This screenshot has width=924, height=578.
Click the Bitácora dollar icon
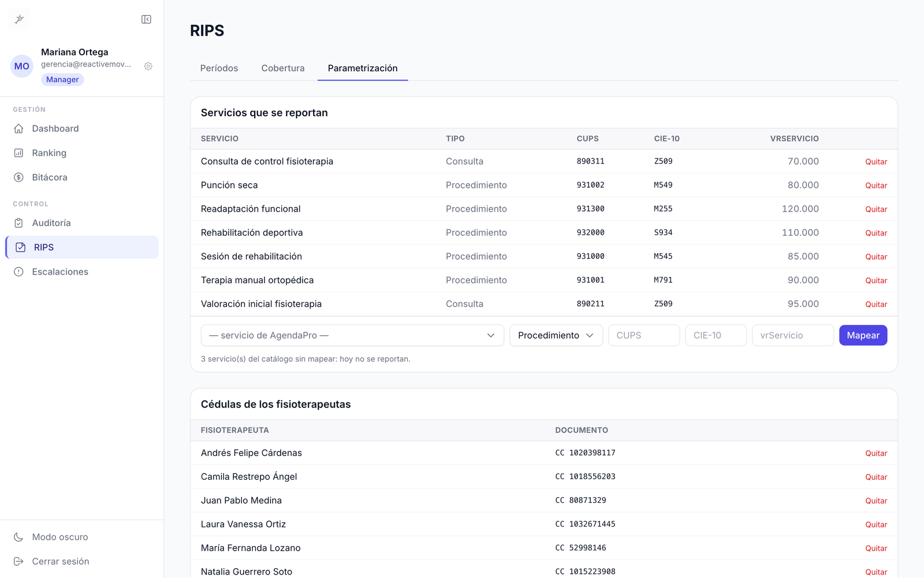(x=18, y=177)
